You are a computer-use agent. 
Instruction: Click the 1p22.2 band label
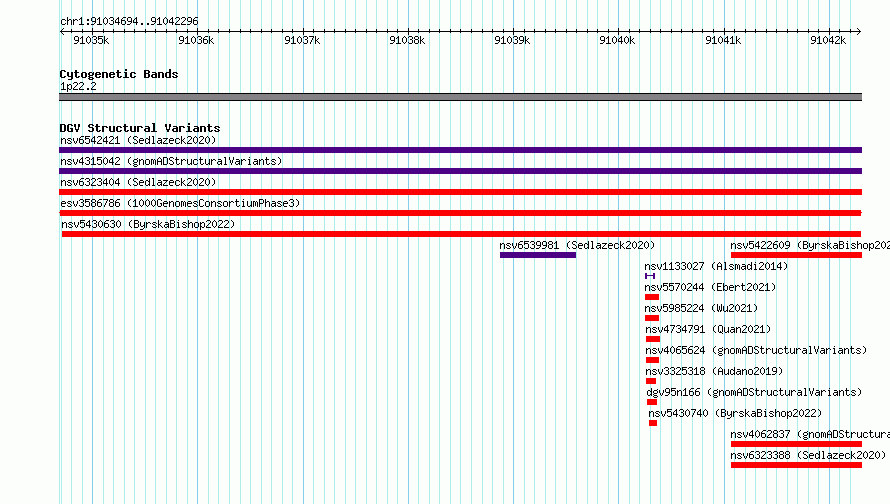point(78,86)
